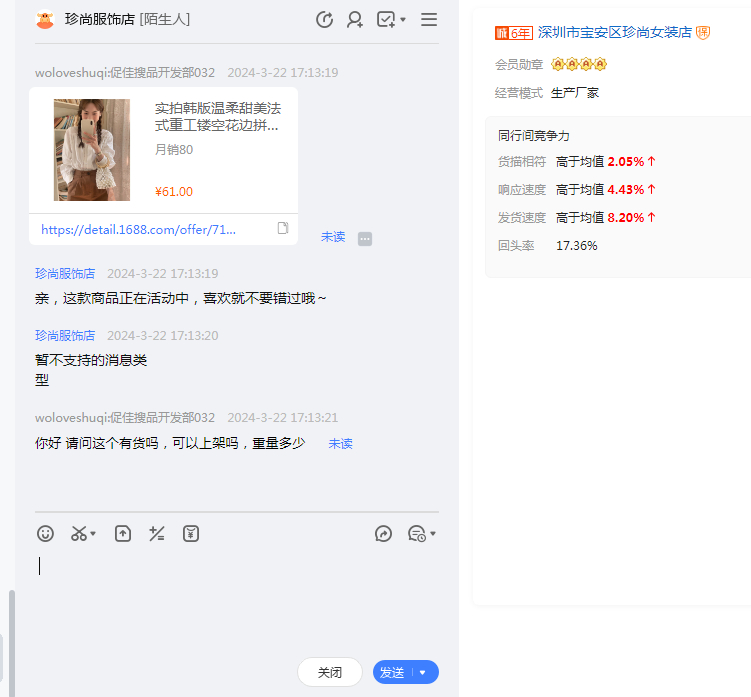Open the hamburger menu in chat header
Viewport: 751px width, 697px height.
[429, 20]
